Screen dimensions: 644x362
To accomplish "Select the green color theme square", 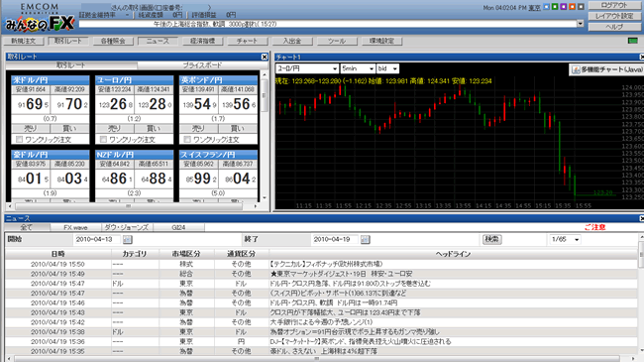I will (x=555, y=7).
